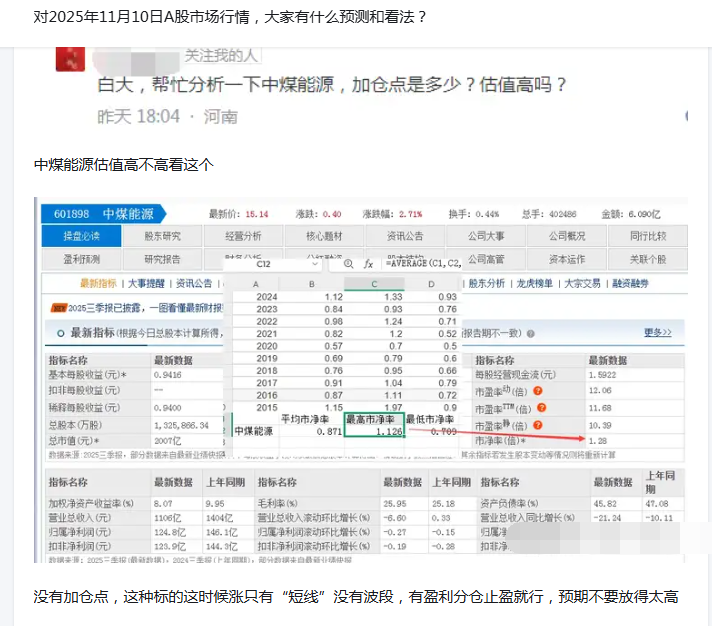Click the 昨天 18:04 · 河南 timestamp
Screen dimensions: 712x626
pos(168,117)
